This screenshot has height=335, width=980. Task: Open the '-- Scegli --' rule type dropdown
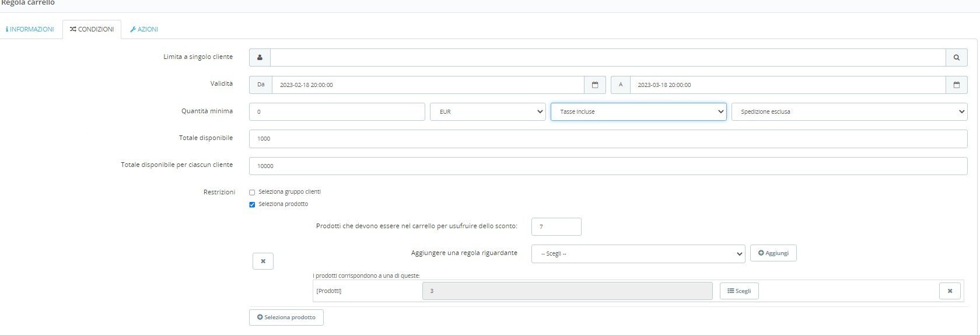coord(638,254)
